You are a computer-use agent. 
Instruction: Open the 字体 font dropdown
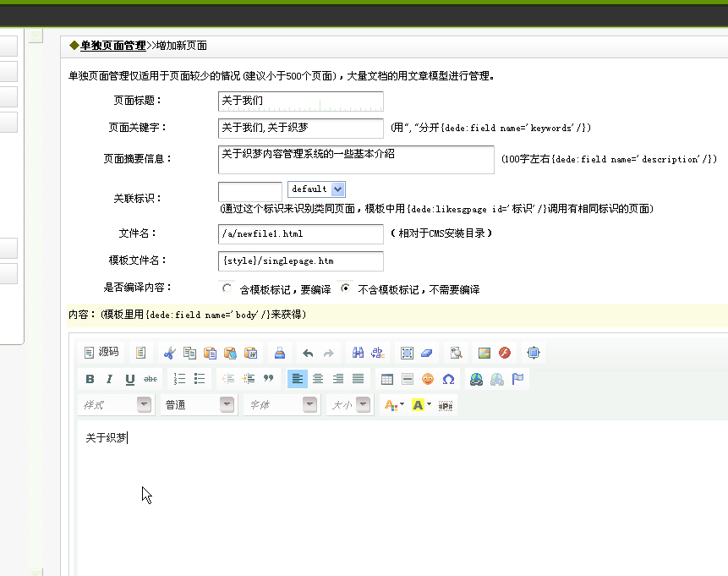281,405
